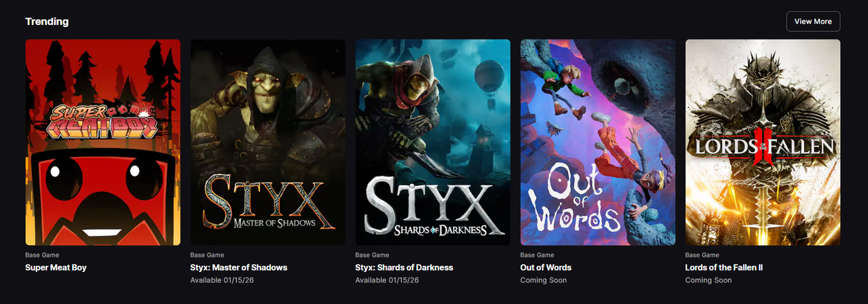Screen dimensions: 868x304
Task: Open the Styx: Shards of Darkness title link
Action: (404, 267)
